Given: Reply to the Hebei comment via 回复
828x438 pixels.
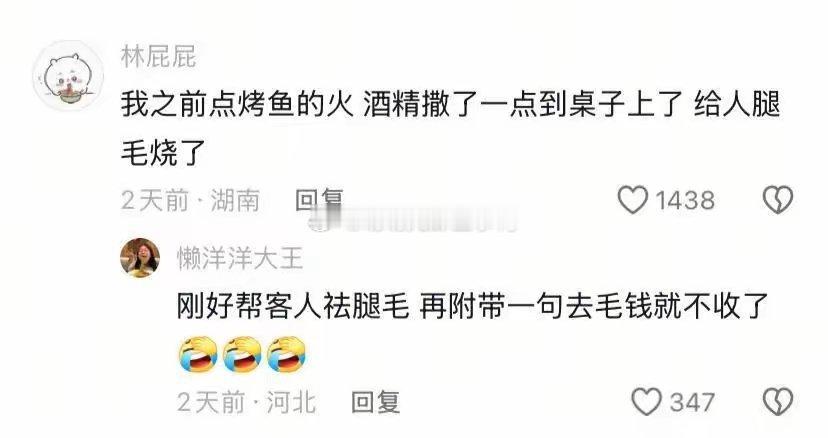Looking at the screenshot, I should (376, 402).
